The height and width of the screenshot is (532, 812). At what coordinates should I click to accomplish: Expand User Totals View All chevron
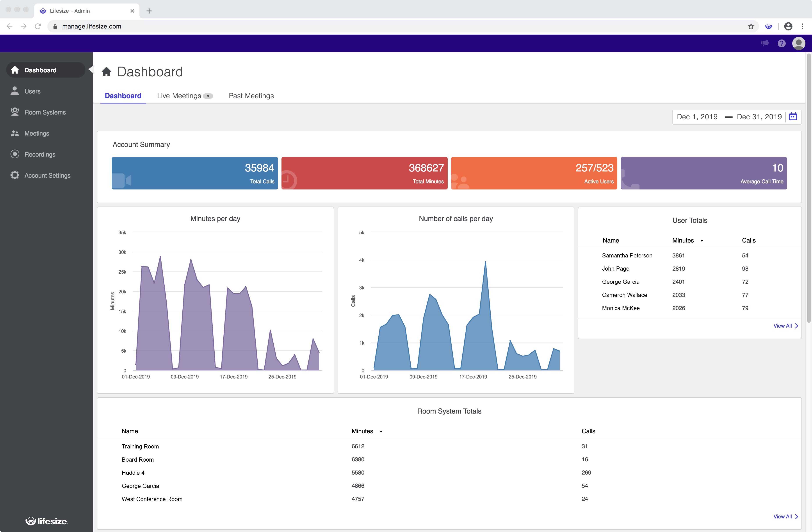point(796,326)
